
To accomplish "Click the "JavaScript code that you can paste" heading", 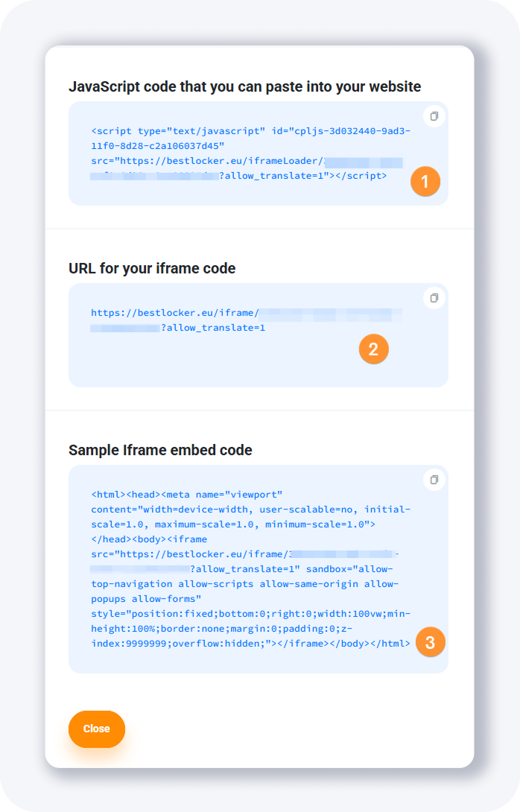I will point(245,86).
